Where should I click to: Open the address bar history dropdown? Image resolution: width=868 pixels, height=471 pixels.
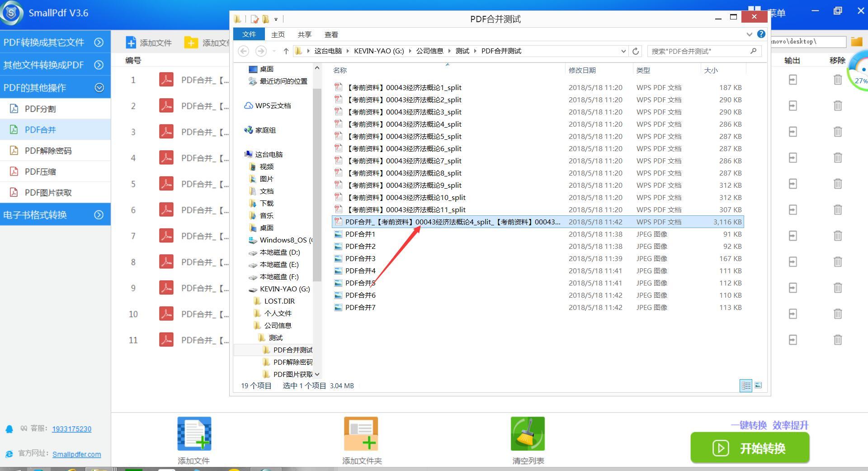coord(623,51)
